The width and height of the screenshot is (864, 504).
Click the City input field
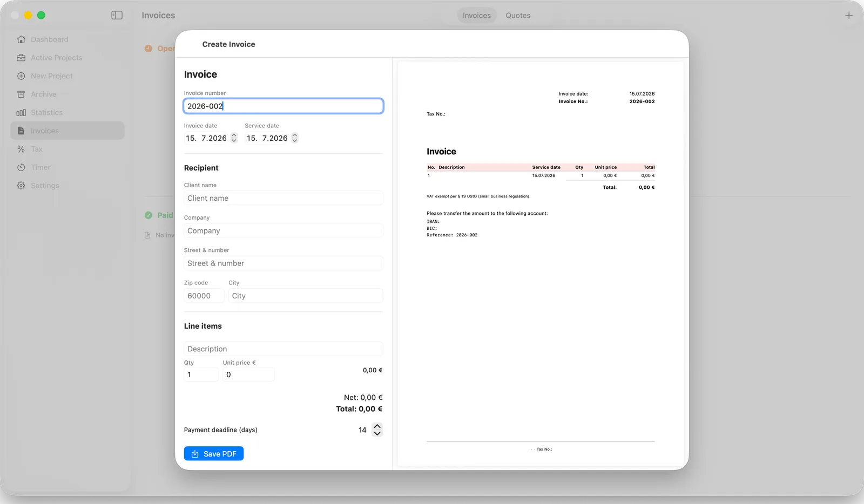pos(306,296)
